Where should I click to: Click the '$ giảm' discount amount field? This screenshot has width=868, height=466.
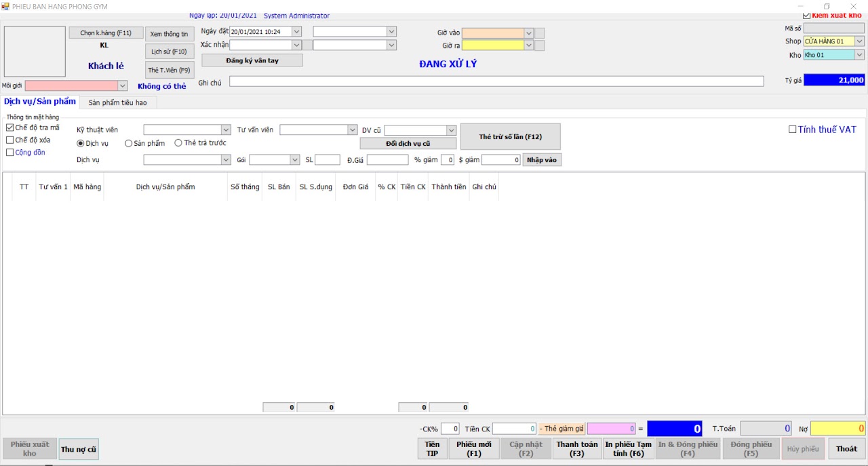[x=501, y=160]
